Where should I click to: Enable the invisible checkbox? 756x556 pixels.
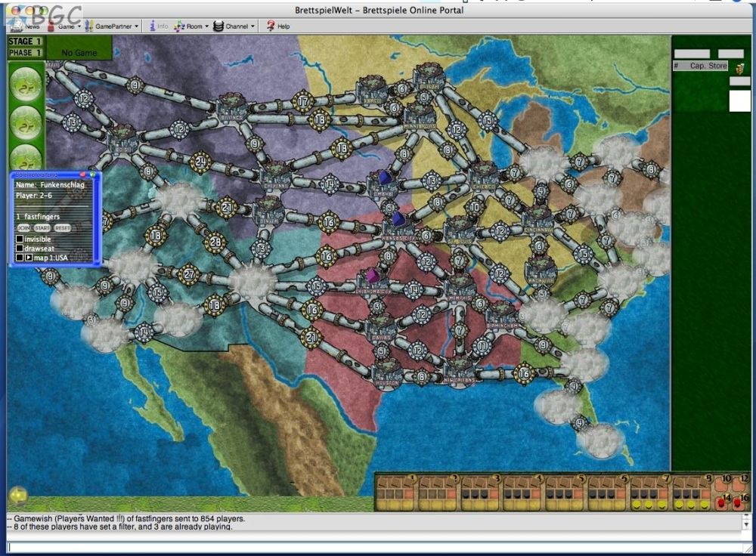click(20, 239)
